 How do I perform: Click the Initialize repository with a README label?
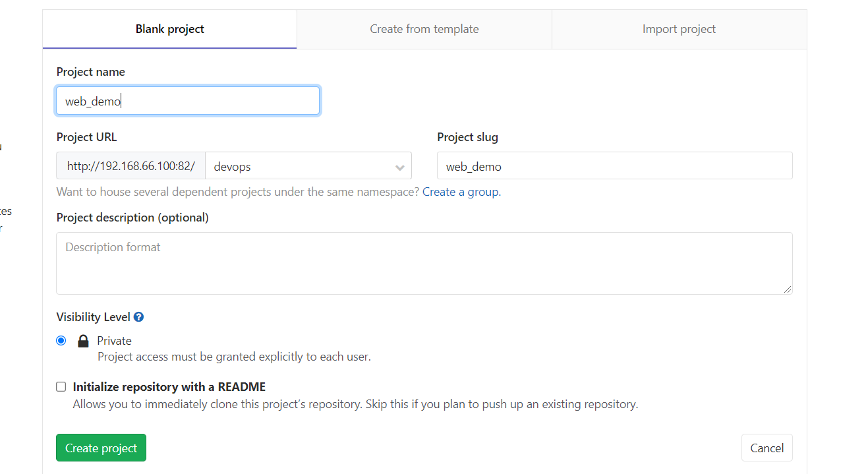169,387
